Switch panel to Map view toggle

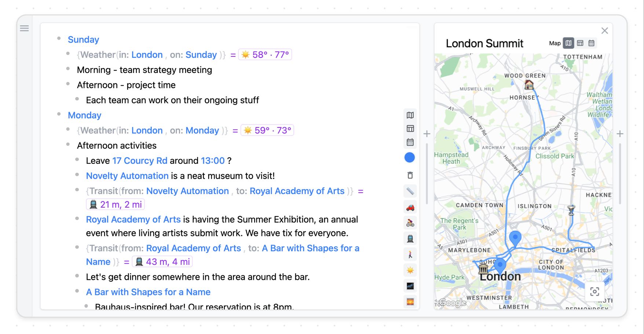[x=568, y=43]
